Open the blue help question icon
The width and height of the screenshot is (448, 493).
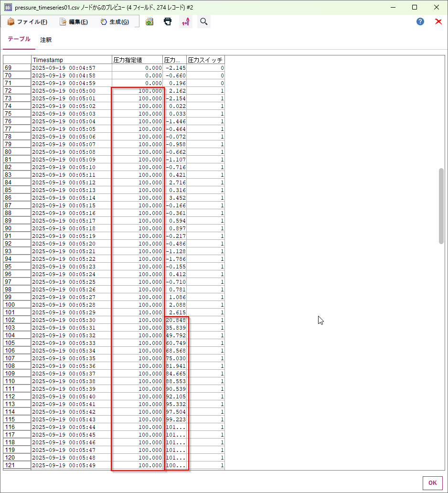coord(420,21)
